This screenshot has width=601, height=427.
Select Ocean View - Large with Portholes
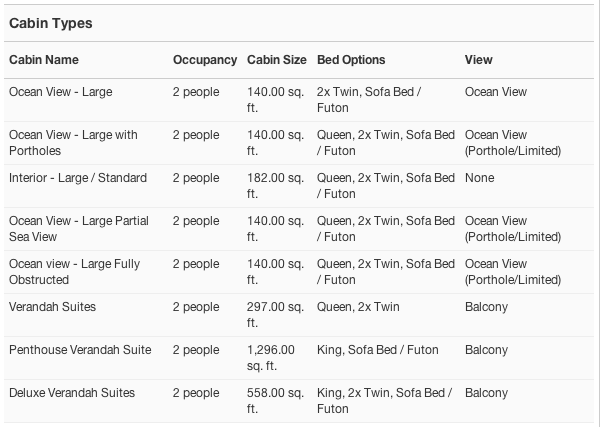point(73,142)
